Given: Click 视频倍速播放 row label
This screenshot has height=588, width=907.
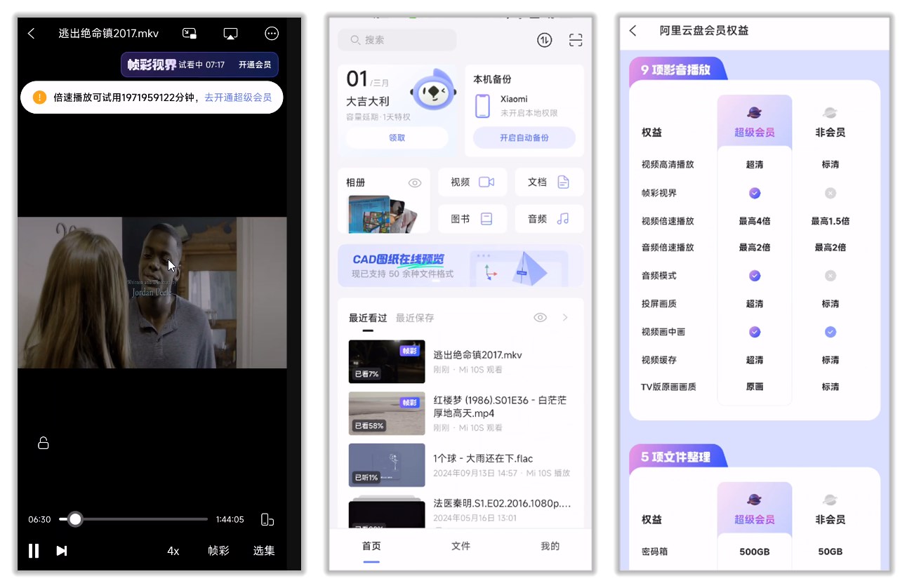Looking at the screenshot, I should click(x=668, y=221).
